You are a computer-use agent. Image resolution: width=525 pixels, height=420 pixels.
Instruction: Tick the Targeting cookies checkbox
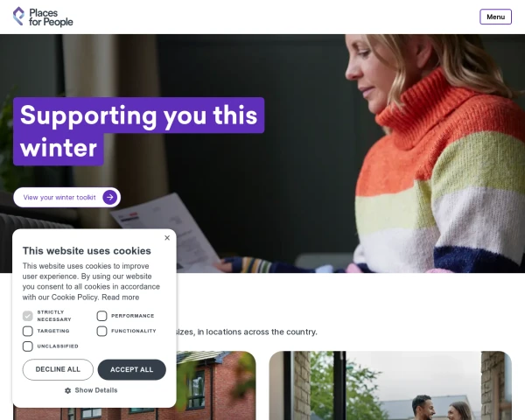click(x=28, y=331)
